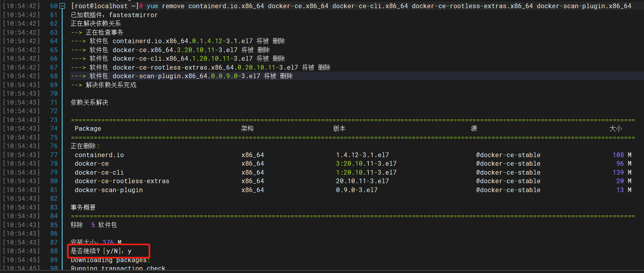
Task: Click the 'Downloading packages:' line
Action: click(110, 260)
